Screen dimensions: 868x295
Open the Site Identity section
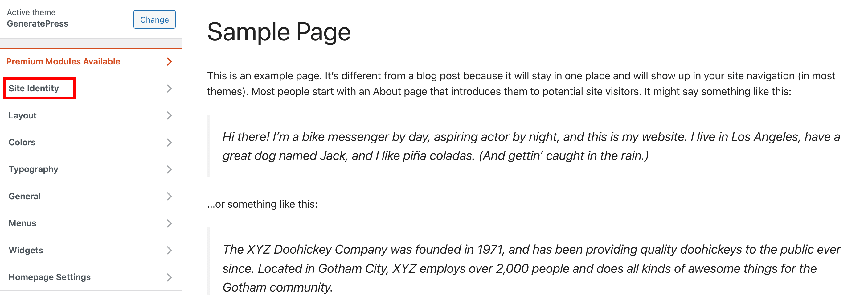click(x=91, y=89)
